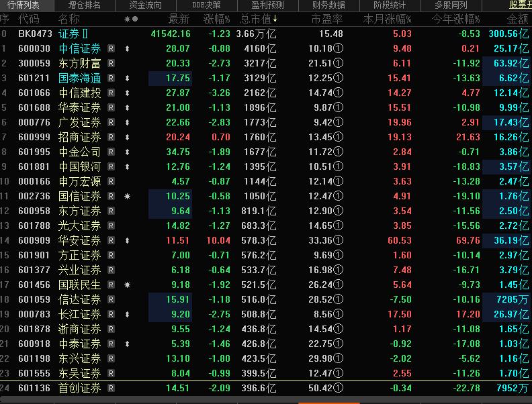Open the 证券Ⅱ sector index row

click(x=266, y=34)
